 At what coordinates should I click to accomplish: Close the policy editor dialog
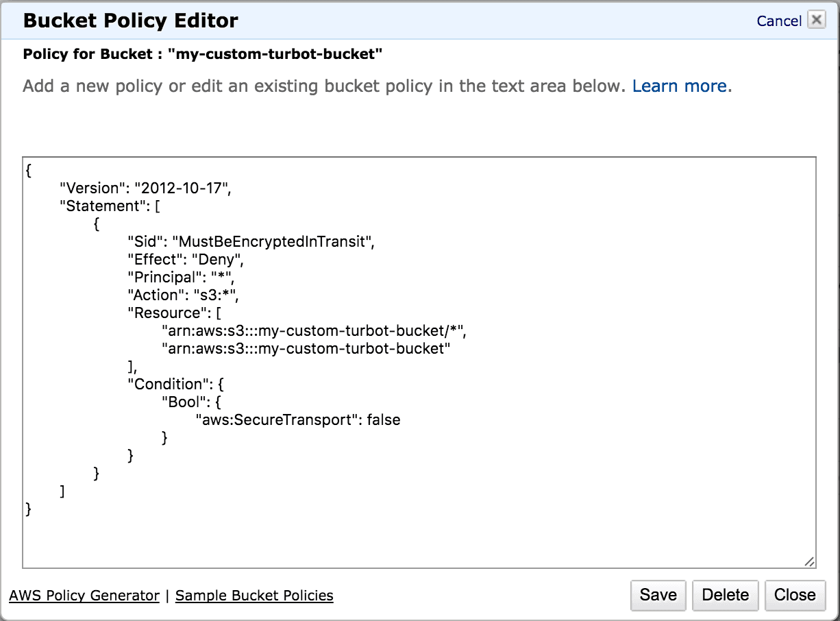pos(795,595)
